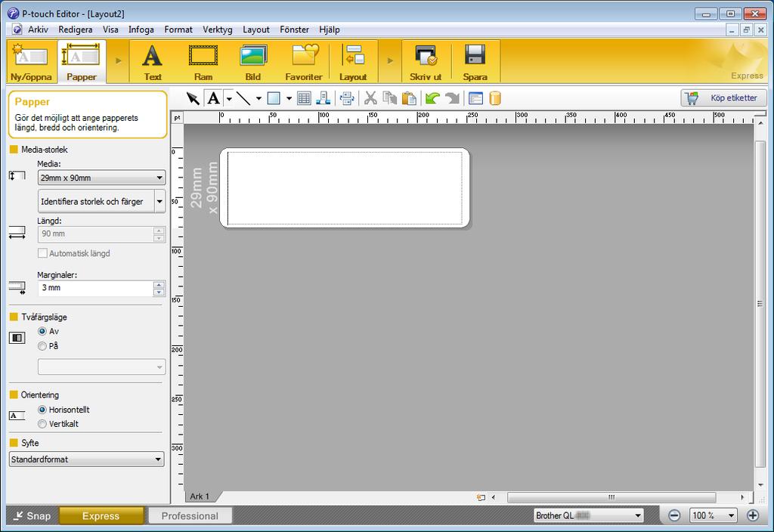Undo with the green arrow icon
Image resolution: width=774 pixels, height=532 pixels.
click(433, 98)
